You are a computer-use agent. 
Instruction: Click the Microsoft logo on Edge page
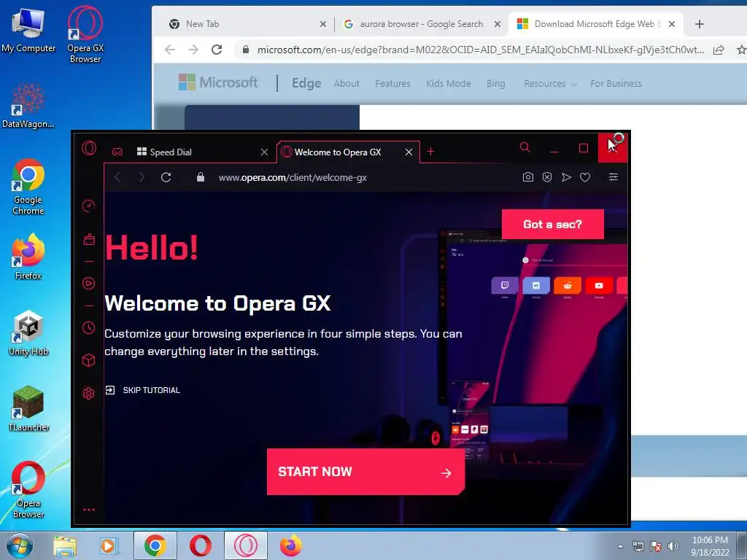tap(218, 82)
